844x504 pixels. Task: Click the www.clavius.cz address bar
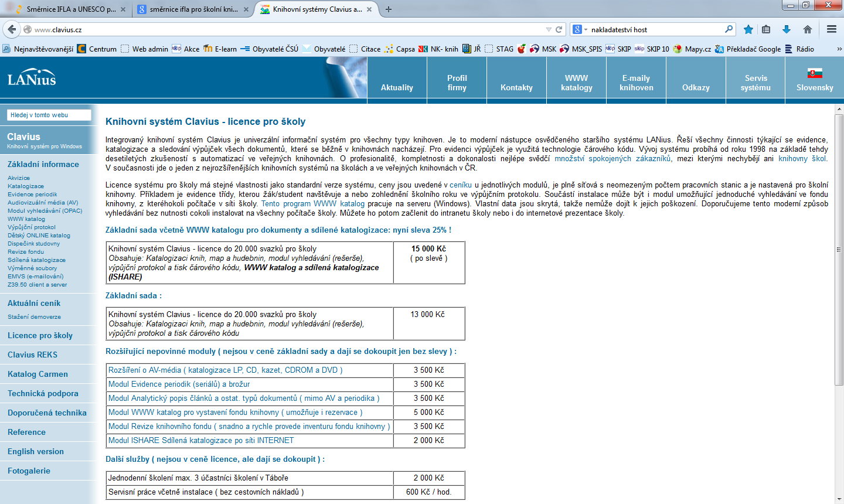point(287,29)
